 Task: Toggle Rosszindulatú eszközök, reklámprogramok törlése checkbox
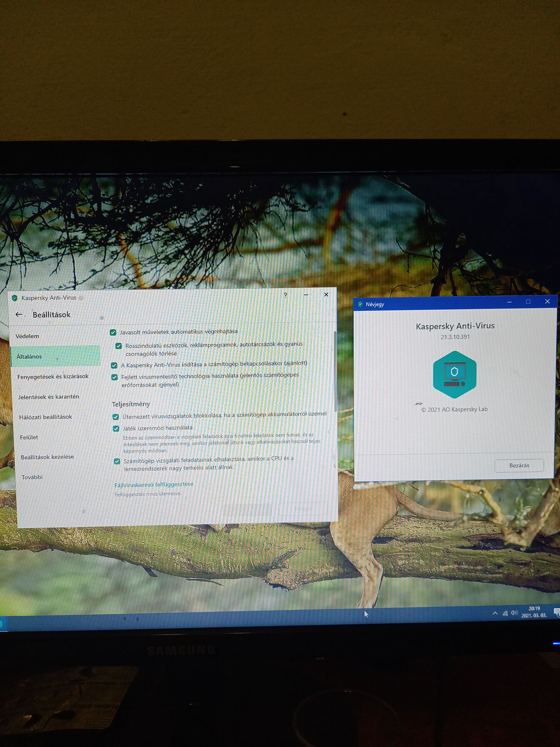tap(119, 346)
